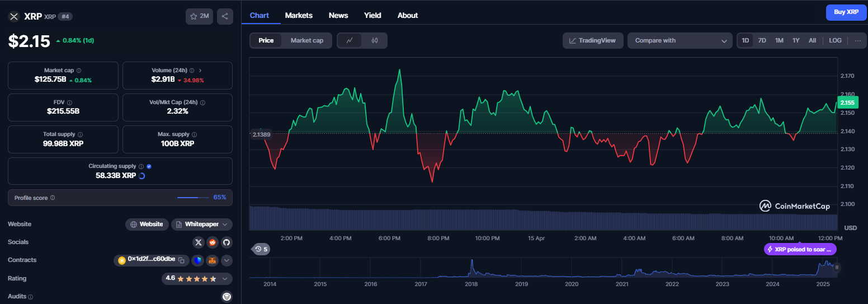Viewport: 868px width, 304px height.
Task: Click the $125.75B market cap value
Action: [50, 79]
